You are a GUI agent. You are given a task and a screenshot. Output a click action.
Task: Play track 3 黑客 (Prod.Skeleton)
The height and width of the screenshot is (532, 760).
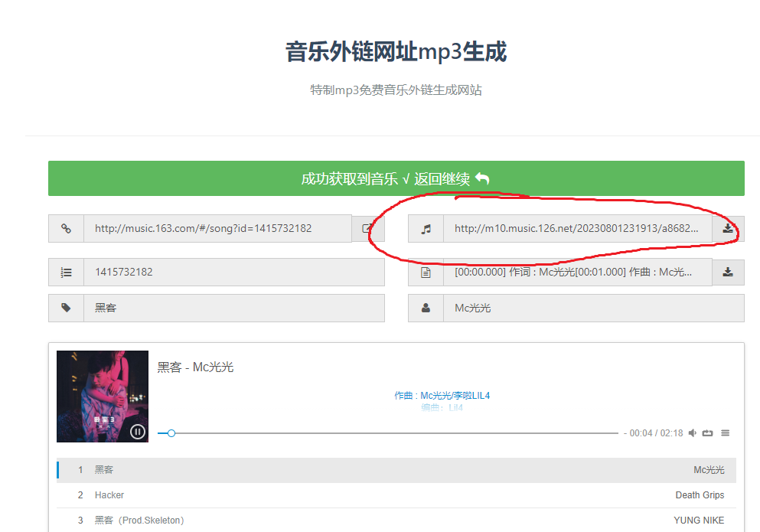[x=396, y=521]
